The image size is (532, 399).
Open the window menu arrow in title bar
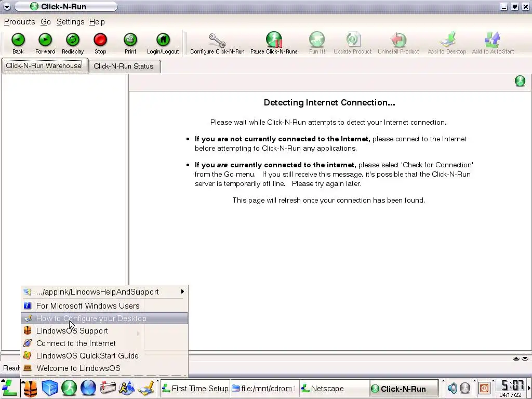click(7, 6)
